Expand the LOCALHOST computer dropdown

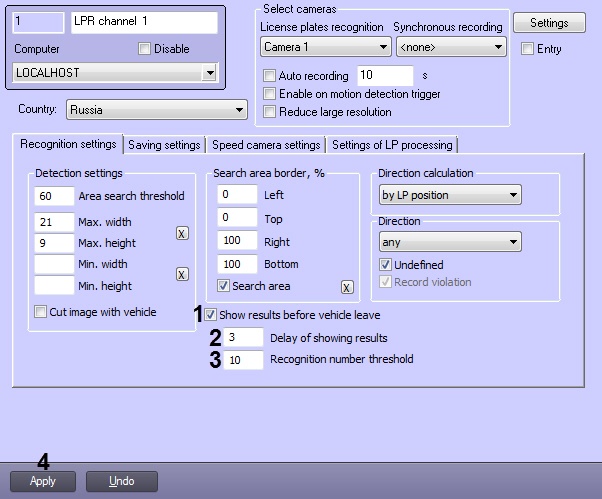[116, 72]
